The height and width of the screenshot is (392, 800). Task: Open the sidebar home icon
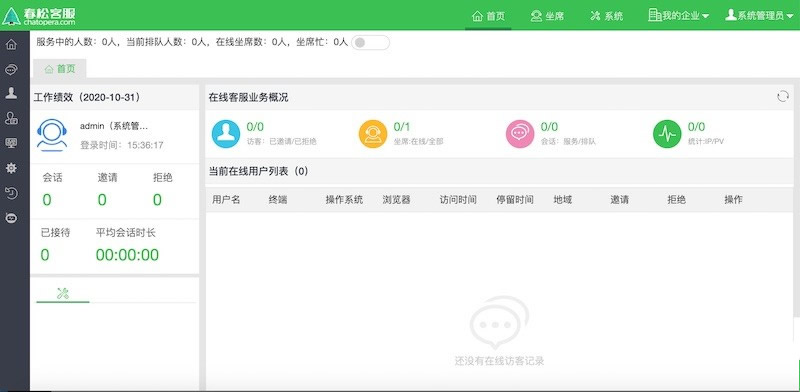pyautogui.click(x=11, y=45)
